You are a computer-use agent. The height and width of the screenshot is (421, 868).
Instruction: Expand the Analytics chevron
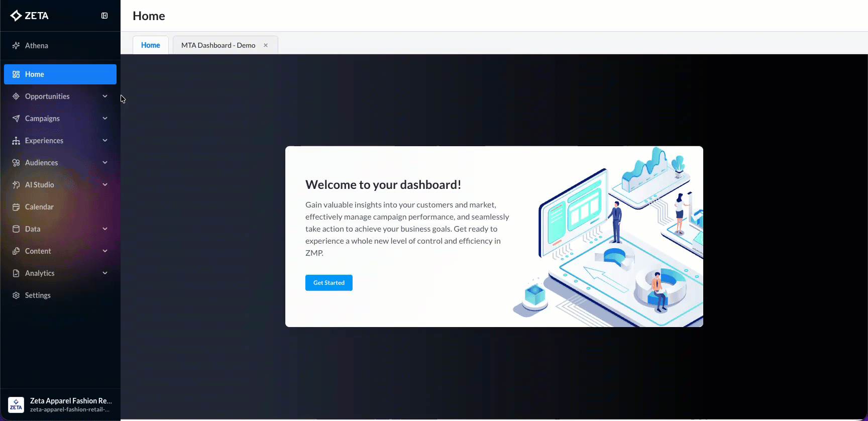[105, 273]
